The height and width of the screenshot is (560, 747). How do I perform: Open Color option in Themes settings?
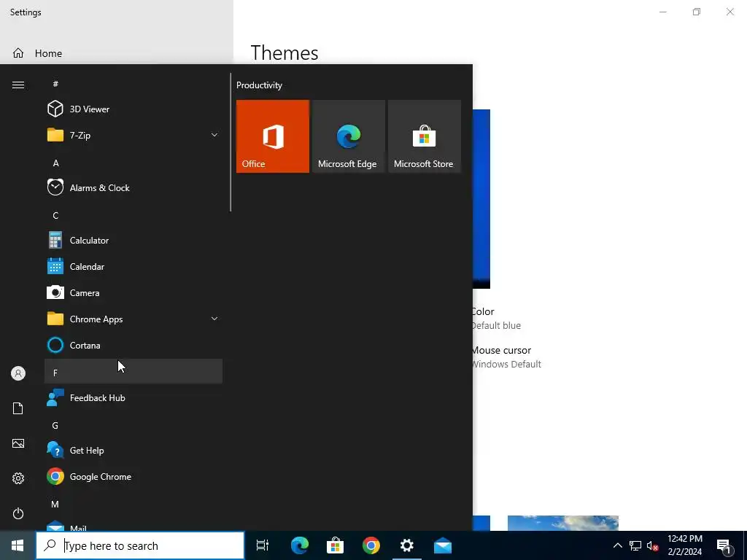point(496,318)
